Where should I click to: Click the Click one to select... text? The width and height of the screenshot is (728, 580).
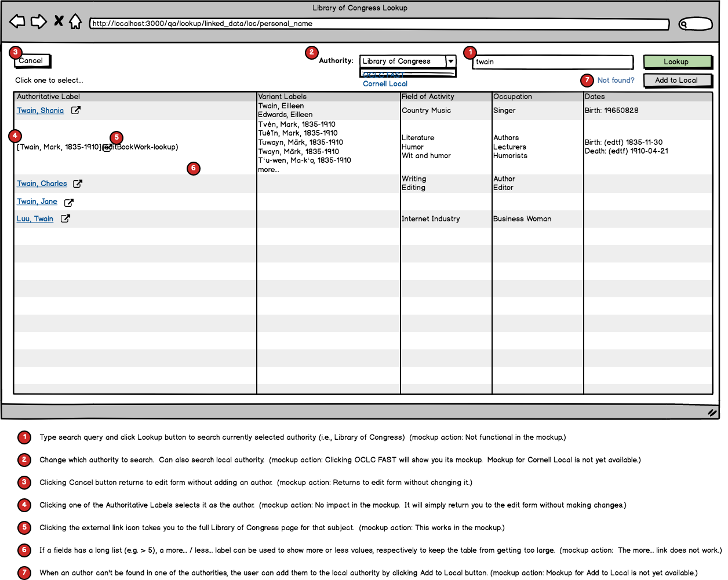pos(49,81)
